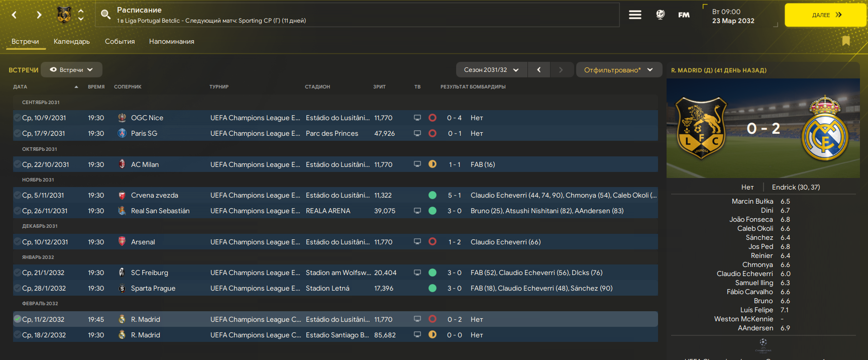This screenshot has height=360, width=868.
Task: Click win result icon for Crvena zvezda
Action: 432,195
